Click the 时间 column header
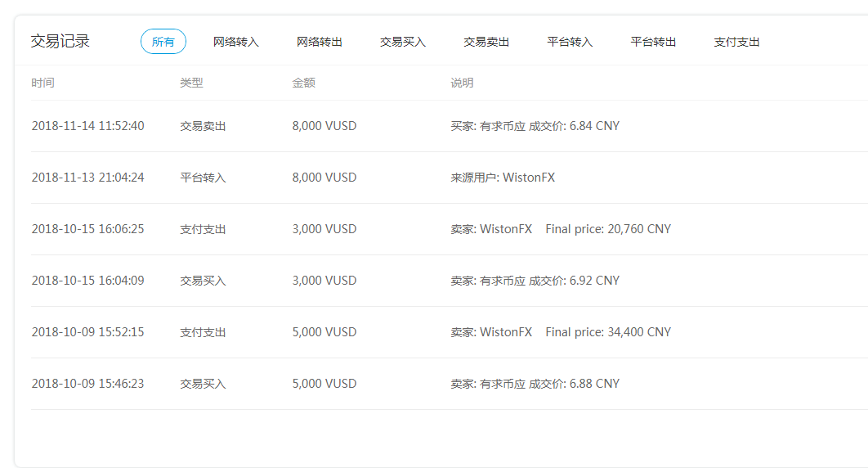This screenshot has height=468, width=868. 43,83
